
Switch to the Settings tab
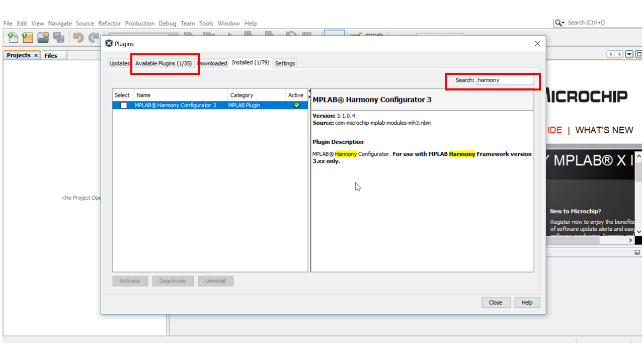pyautogui.click(x=285, y=63)
